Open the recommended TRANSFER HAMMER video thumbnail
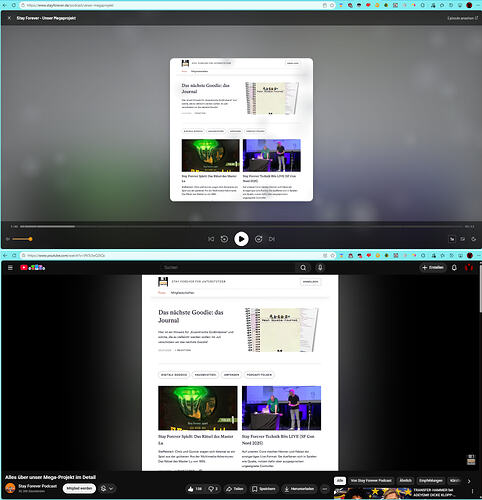 (372, 493)
